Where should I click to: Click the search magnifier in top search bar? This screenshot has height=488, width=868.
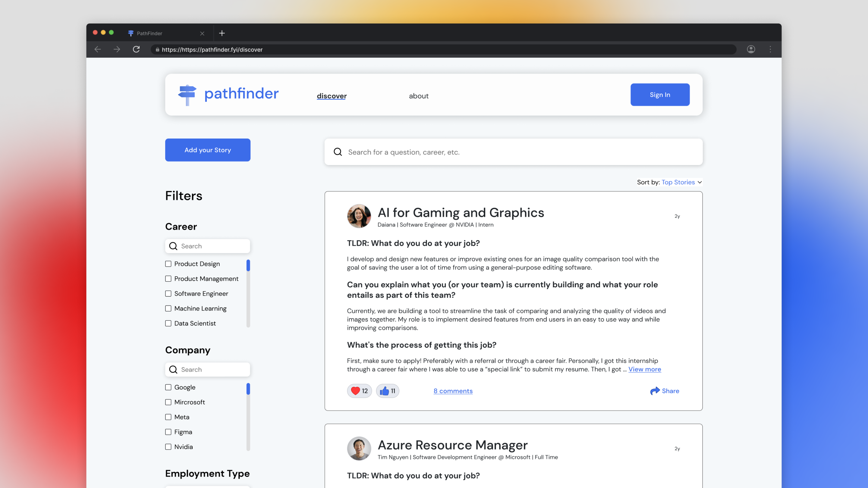point(338,152)
